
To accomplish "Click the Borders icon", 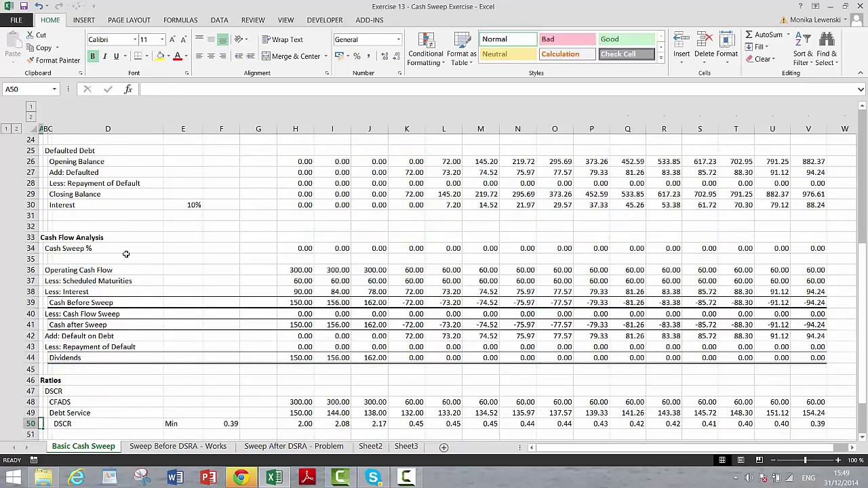I will click(x=138, y=56).
